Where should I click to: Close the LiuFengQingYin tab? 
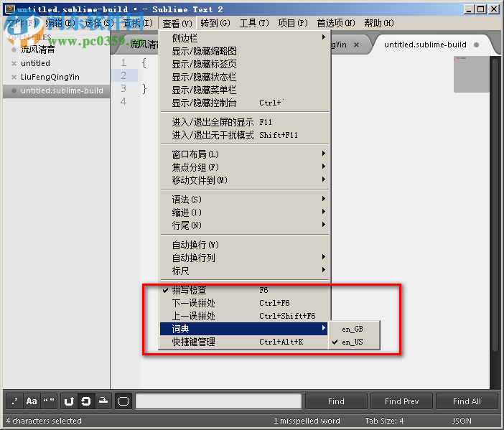(356, 45)
